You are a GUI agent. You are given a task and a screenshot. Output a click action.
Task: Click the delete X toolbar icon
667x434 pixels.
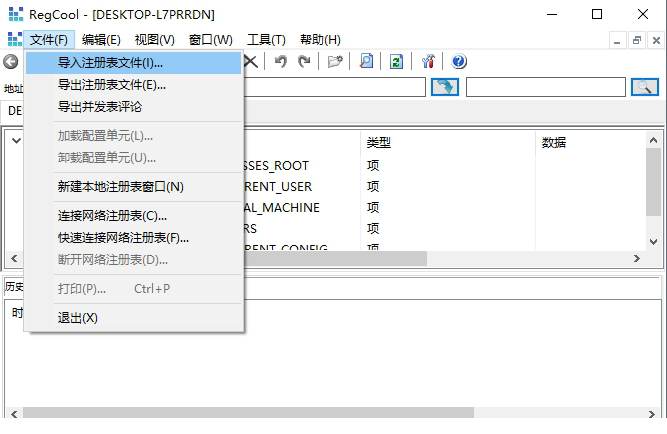251,62
